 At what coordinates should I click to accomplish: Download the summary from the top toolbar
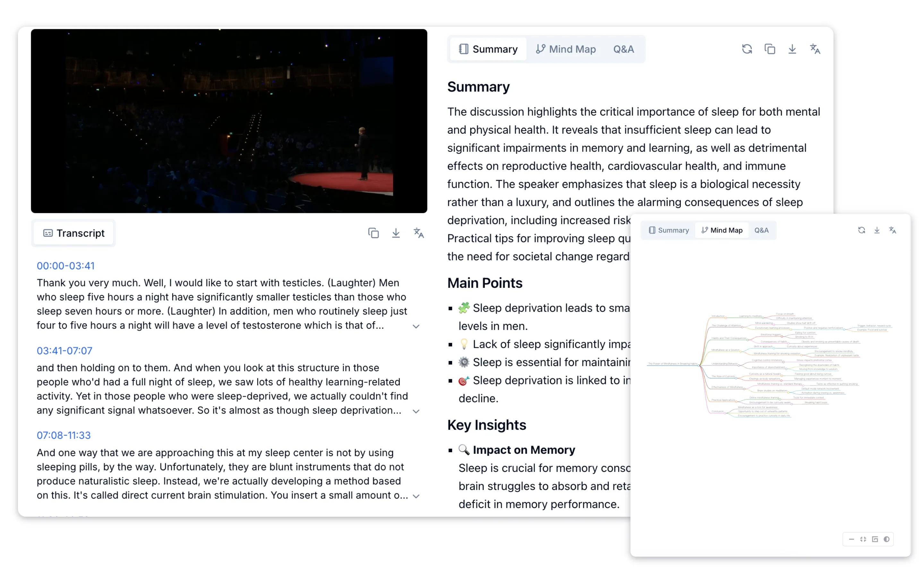[x=792, y=49]
